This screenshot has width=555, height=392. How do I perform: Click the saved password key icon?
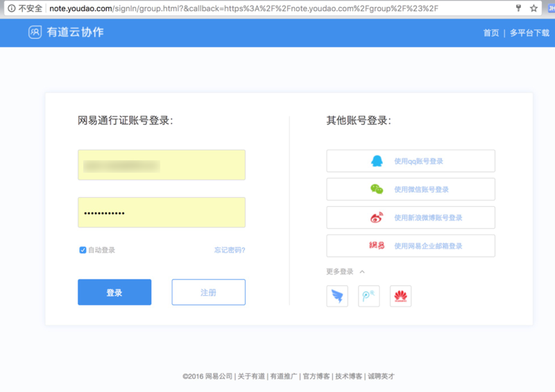(x=518, y=8)
